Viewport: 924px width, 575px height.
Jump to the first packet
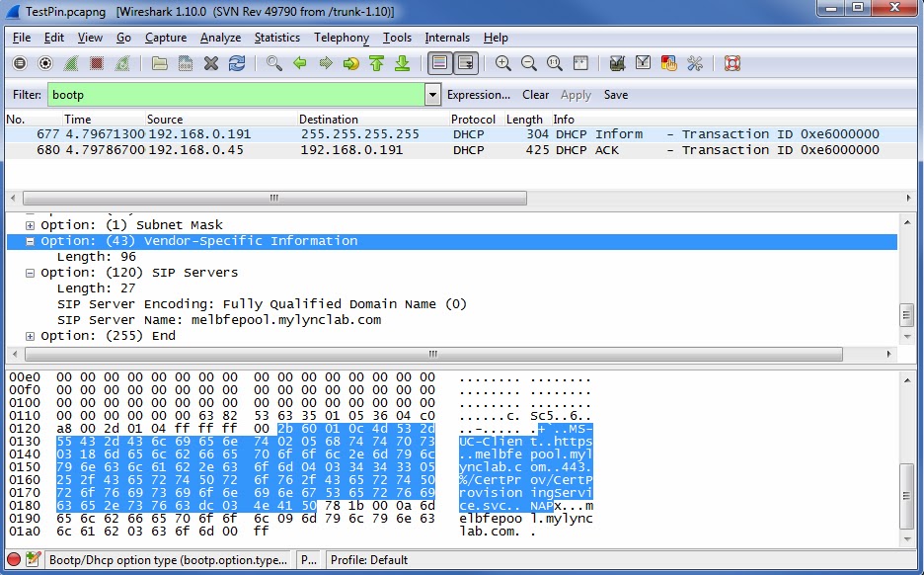tap(376, 63)
